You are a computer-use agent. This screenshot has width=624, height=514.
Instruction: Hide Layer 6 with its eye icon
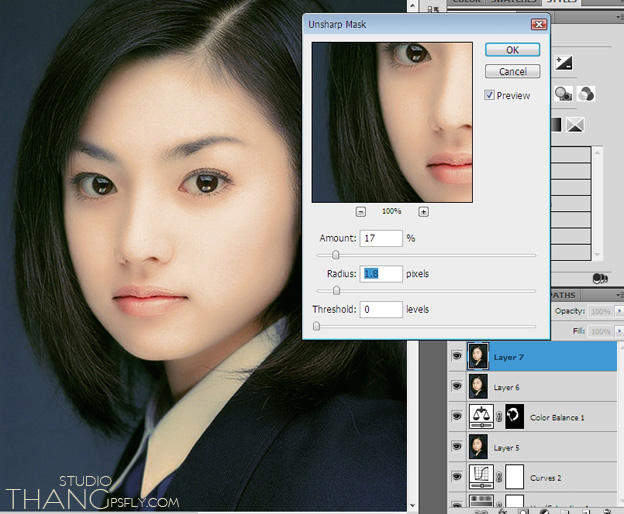[x=457, y=386]
